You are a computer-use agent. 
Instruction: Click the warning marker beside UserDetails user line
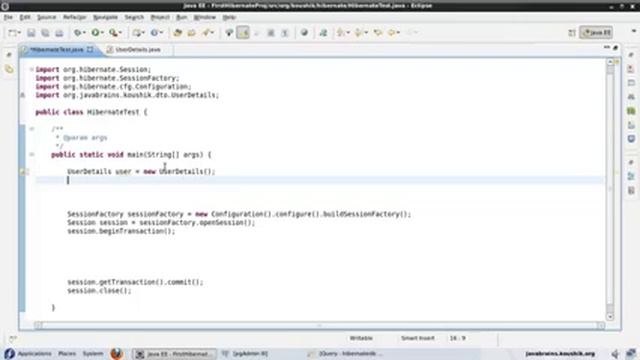click(23, 172)
